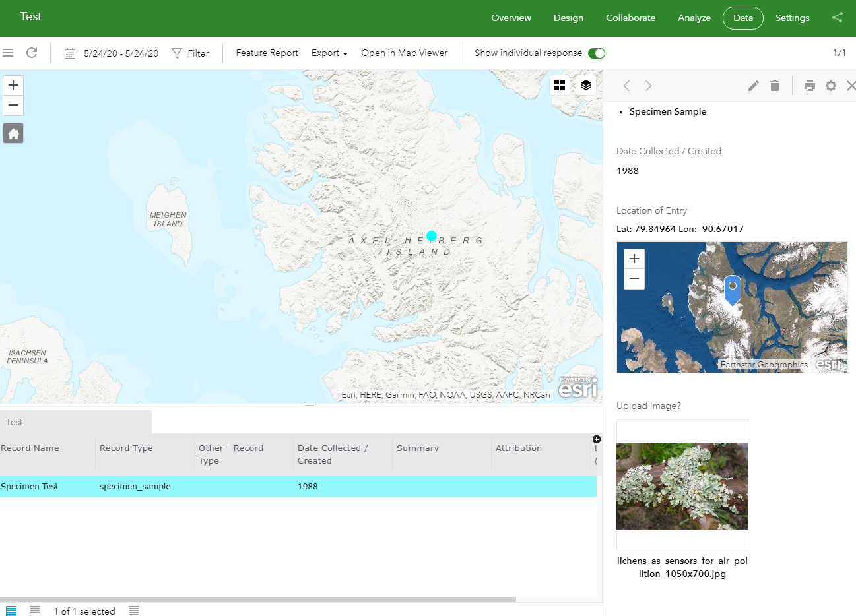Screen dimensions: 856x616
Task: Print the individual response
Action: [810, 86]
